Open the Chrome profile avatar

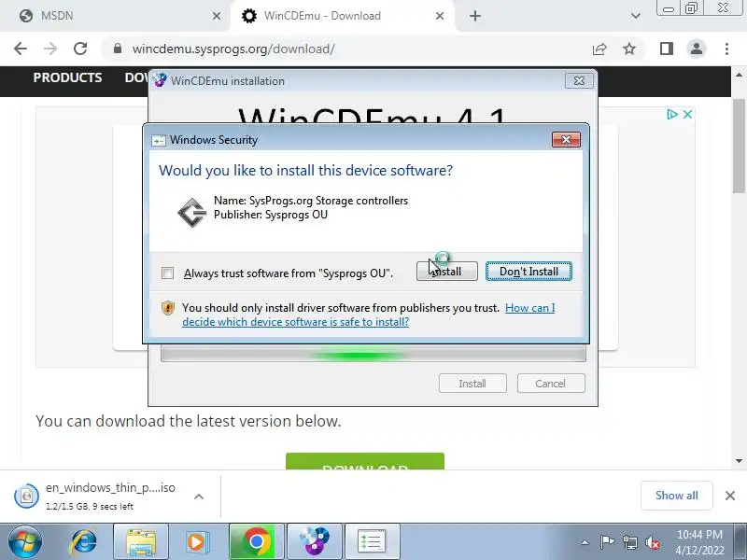[697, 49]
